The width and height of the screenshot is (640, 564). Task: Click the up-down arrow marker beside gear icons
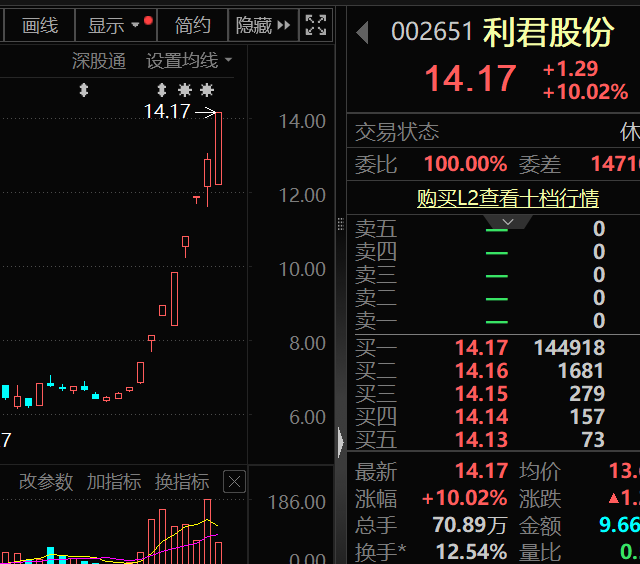tap(162, 90)
